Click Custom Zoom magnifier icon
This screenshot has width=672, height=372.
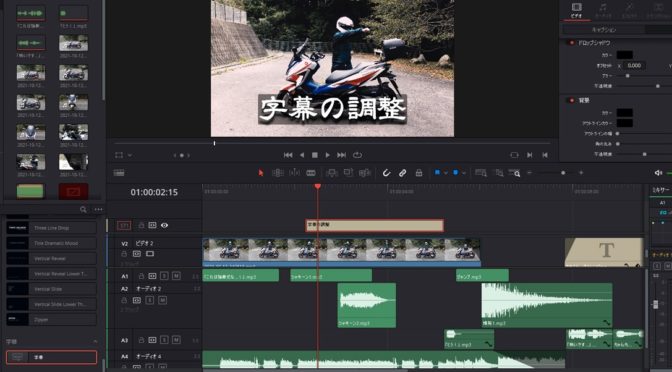[x=514, y=173]
